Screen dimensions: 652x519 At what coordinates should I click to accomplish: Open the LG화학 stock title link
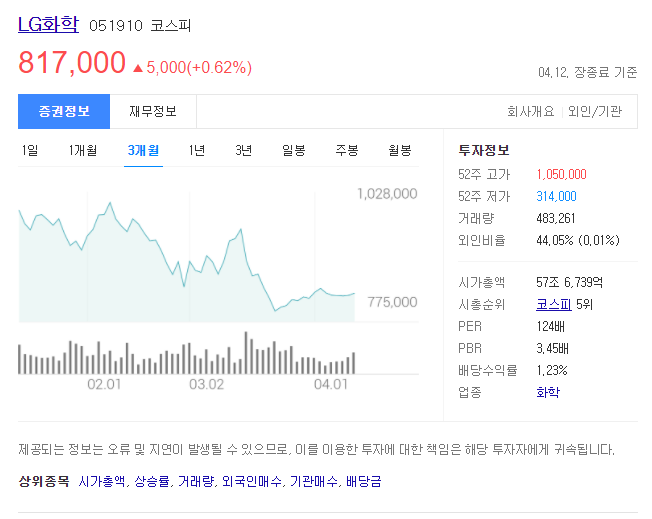coord(48,25)
